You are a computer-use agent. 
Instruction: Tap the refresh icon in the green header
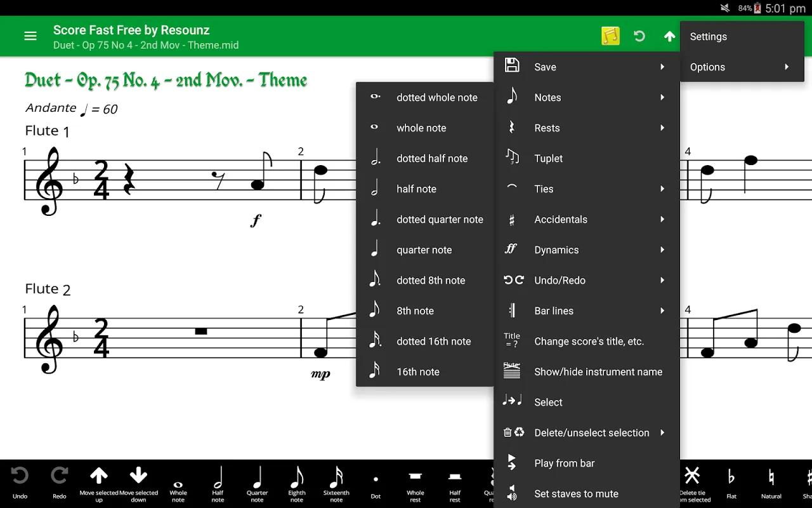pos(639,36)
